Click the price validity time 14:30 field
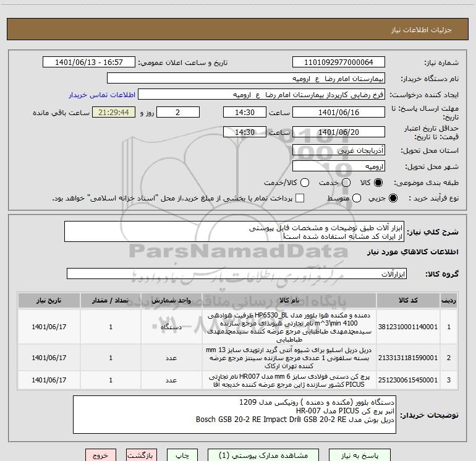 coord(245,132)
